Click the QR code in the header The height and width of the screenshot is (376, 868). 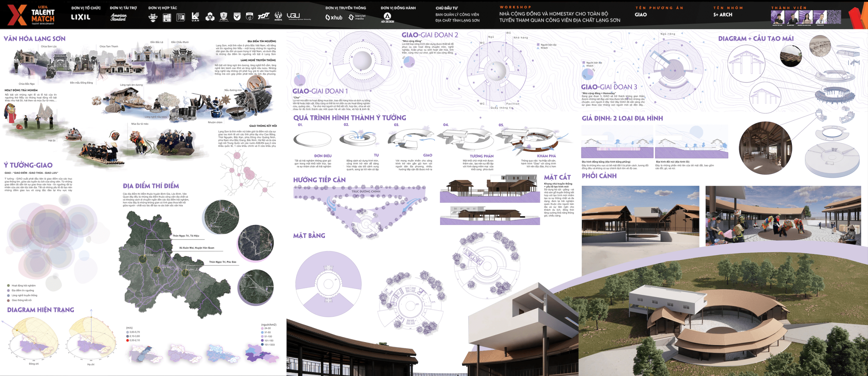834,17
